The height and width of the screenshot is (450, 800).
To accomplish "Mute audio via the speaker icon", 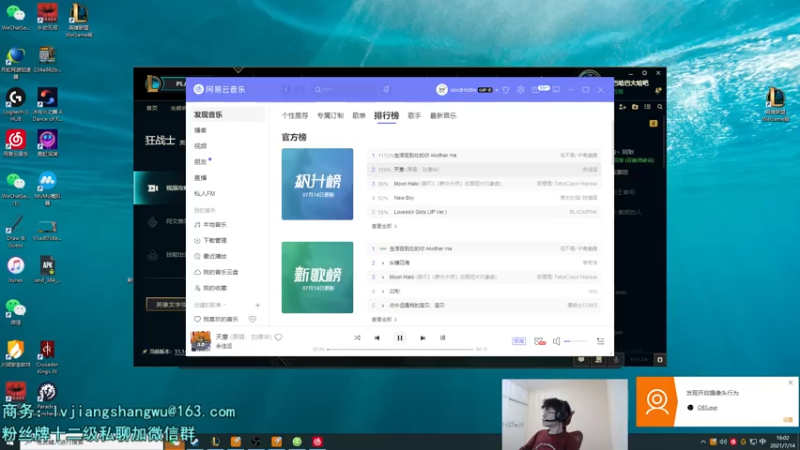I will pos(556,341).
